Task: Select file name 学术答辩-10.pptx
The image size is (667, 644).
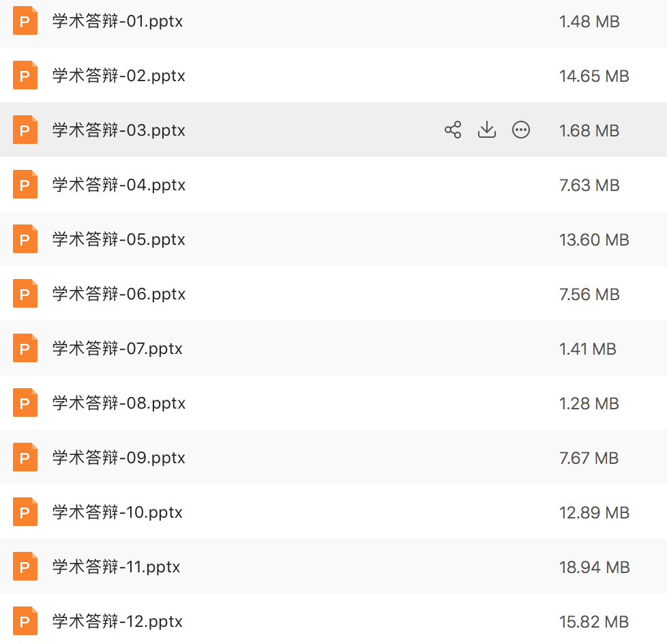Action: 117,512
